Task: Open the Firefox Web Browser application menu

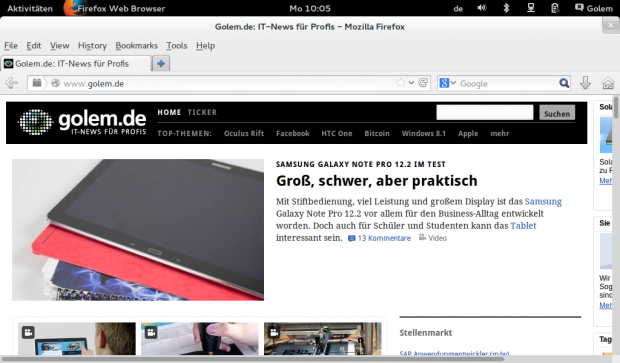Action: click(115, 8)
